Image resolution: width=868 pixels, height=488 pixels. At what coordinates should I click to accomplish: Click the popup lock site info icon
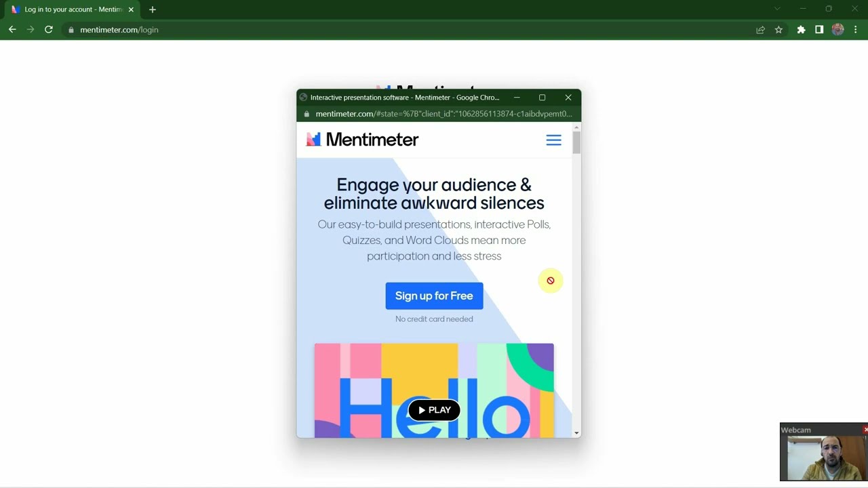(x=307, y=114)
